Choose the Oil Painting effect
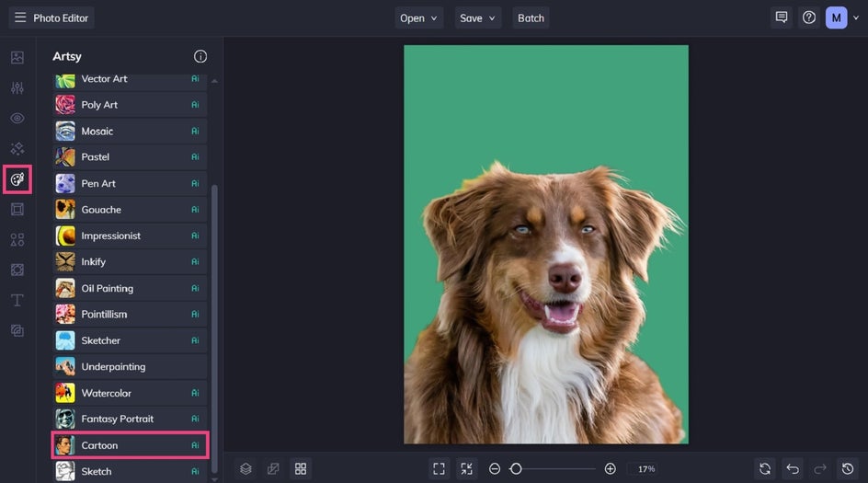The image size is (868, 483). point(130,289)
